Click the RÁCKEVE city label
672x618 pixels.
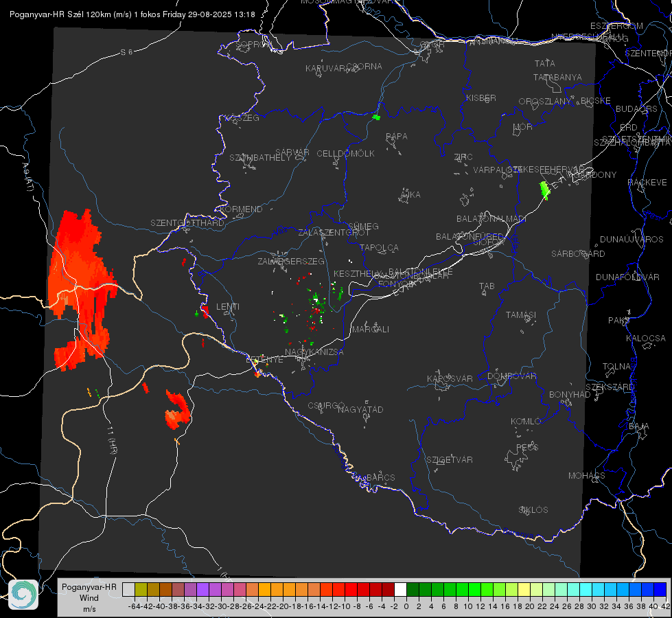point(647,183)
